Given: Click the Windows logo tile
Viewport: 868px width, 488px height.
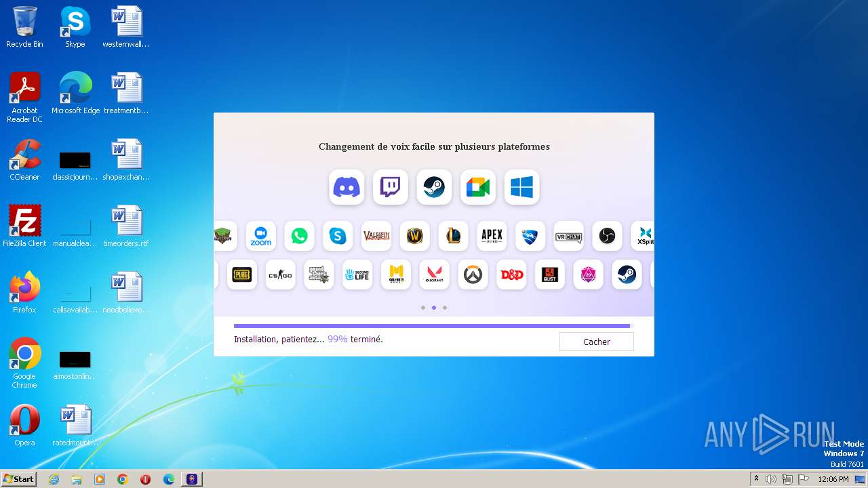Looking at the screenshot, I should point(521,187).
